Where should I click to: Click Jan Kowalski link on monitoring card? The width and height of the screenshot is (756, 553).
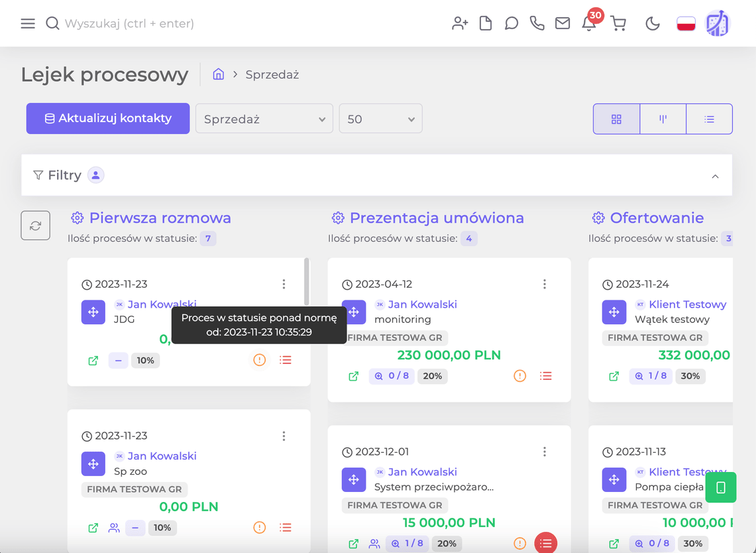422,304
